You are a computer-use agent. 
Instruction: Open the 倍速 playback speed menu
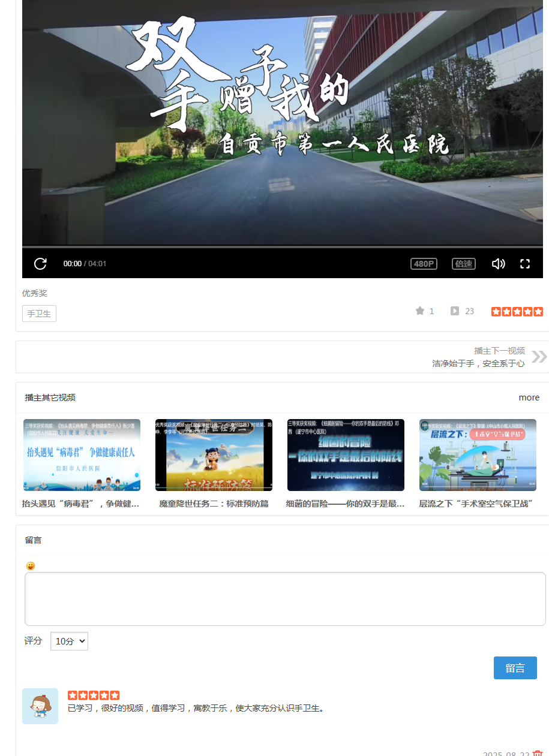point(463,264)
